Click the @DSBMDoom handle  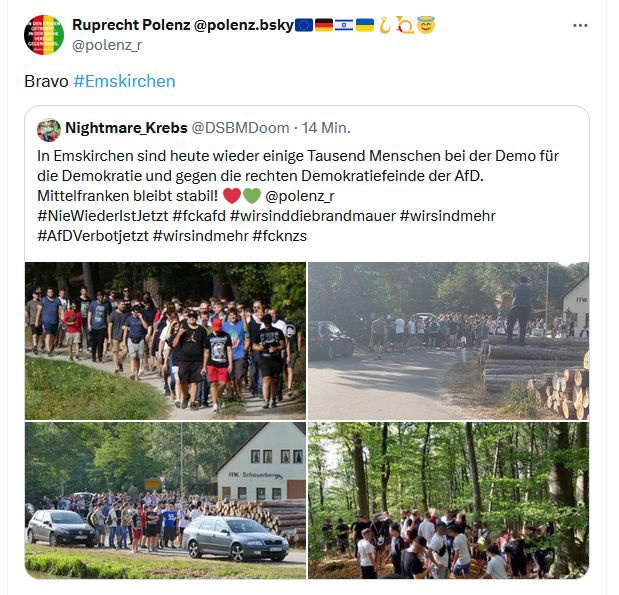coord(240,128)
